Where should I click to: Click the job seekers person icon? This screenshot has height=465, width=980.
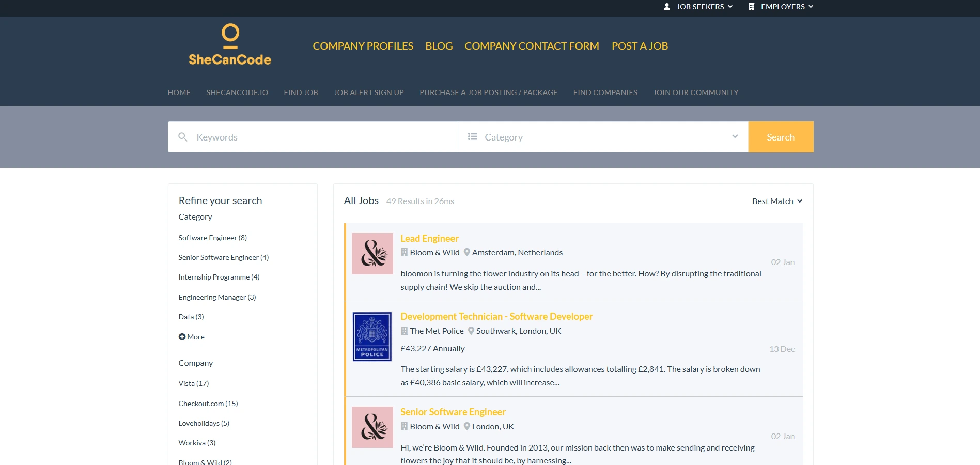tap(667, 7)
